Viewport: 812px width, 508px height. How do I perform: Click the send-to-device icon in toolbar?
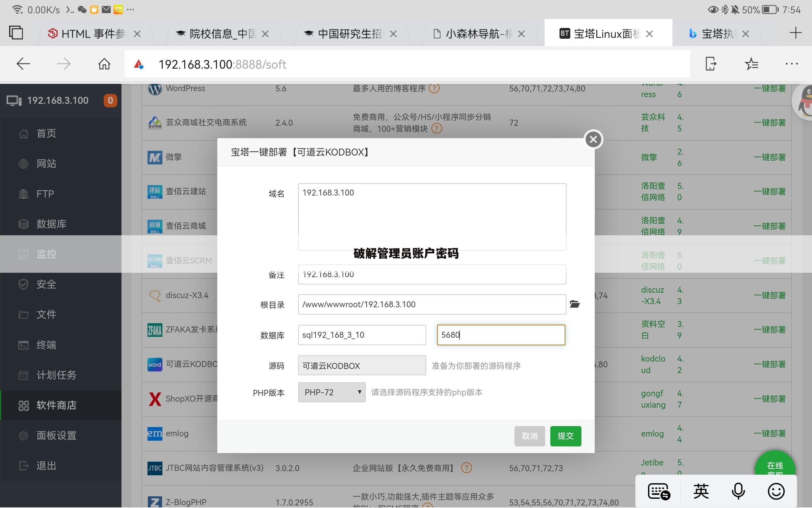click(711, 64)
